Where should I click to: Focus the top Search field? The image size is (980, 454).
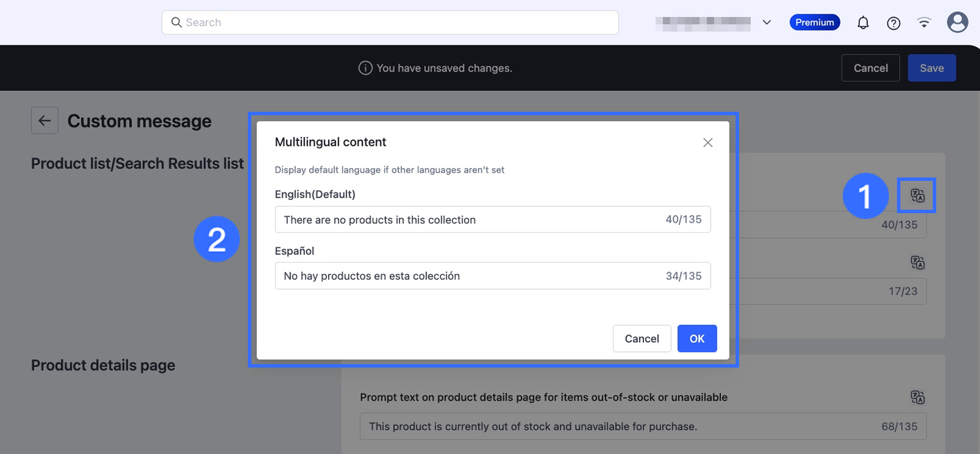click(398, 22)
